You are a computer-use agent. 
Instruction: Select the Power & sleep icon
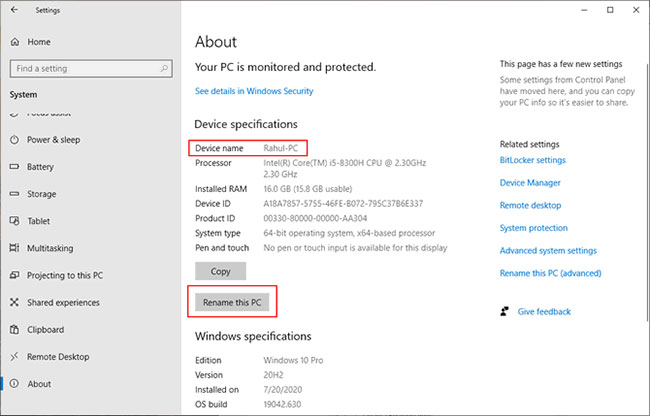pyautogui.click(x=14, y=139)
